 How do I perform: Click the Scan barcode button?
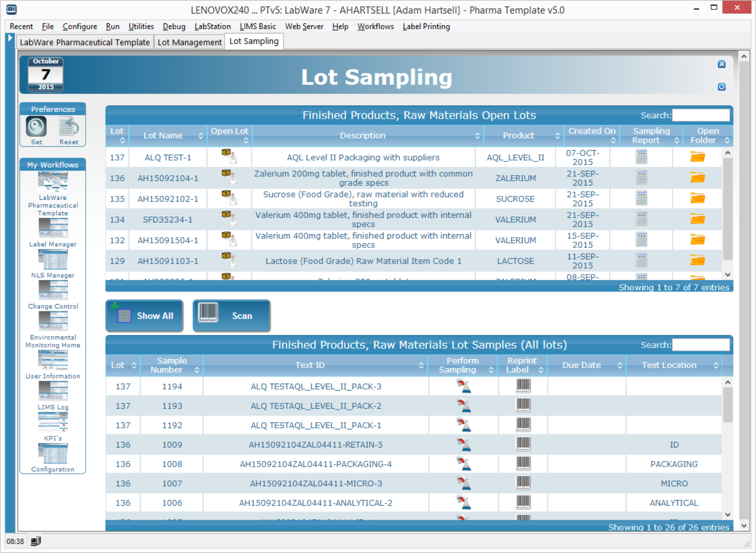pyautogui.click(x=231, y=316)
